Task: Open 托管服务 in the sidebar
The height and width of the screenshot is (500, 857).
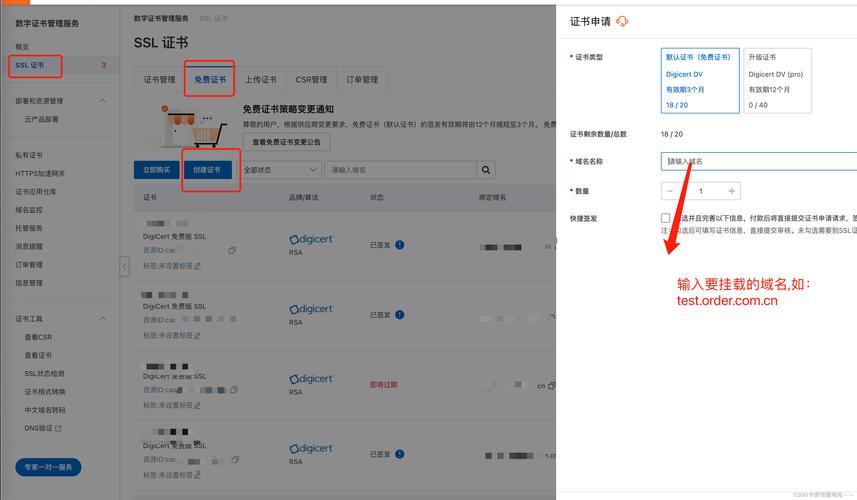Action: pyautogui.click(x=29, y=228)
